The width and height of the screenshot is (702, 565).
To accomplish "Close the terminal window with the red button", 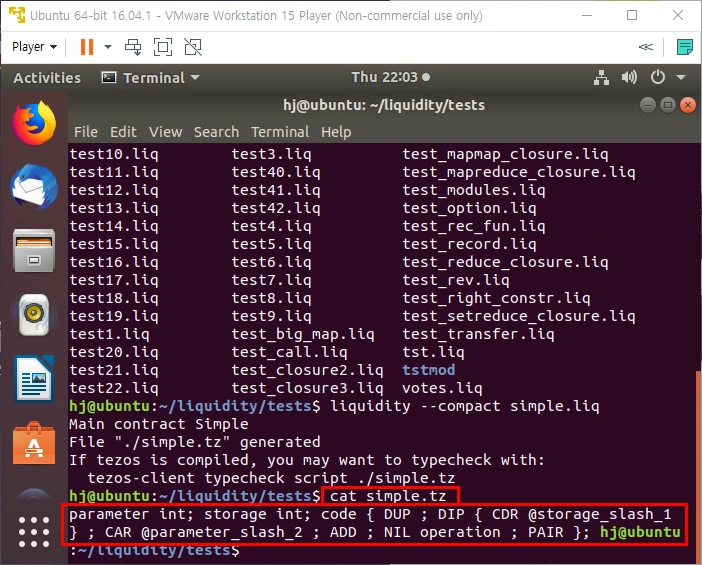I will pyautogui.click(x=688, y=105).
